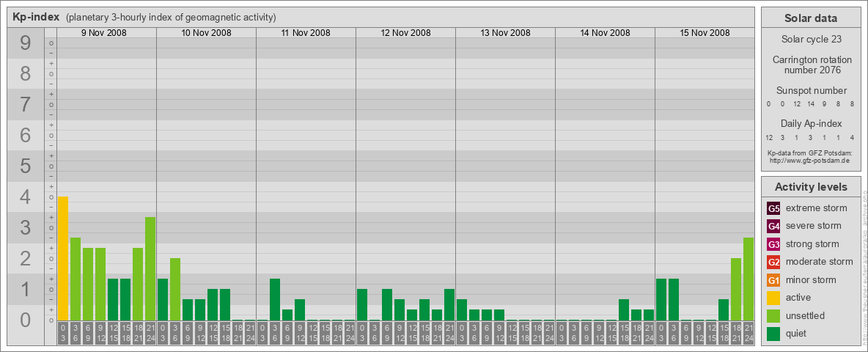Click the dark green quiet swatch
Viewport: 868px width, 352px height.
tap(773, 333)
